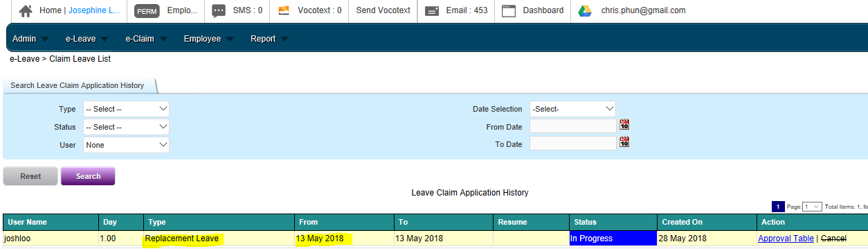Click the joshloo user name cell
Viewport: 868px width, 251px height.
tap(51, 239)
